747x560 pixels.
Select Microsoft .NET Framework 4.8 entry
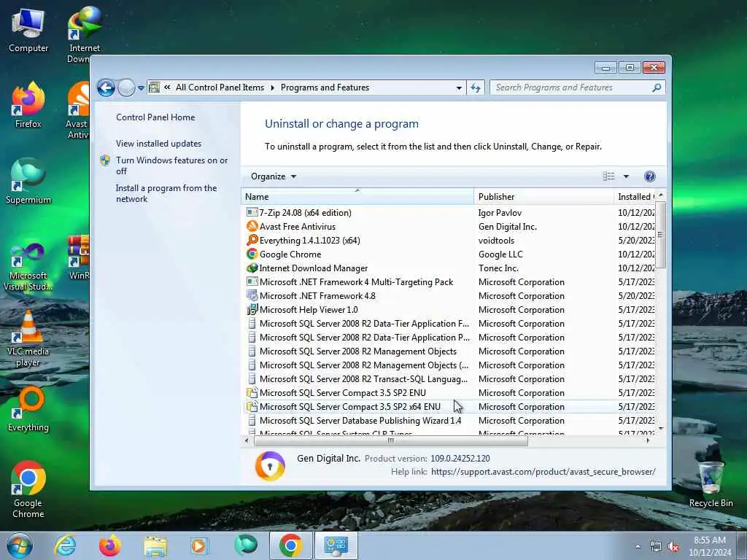(x=317, y=296)
